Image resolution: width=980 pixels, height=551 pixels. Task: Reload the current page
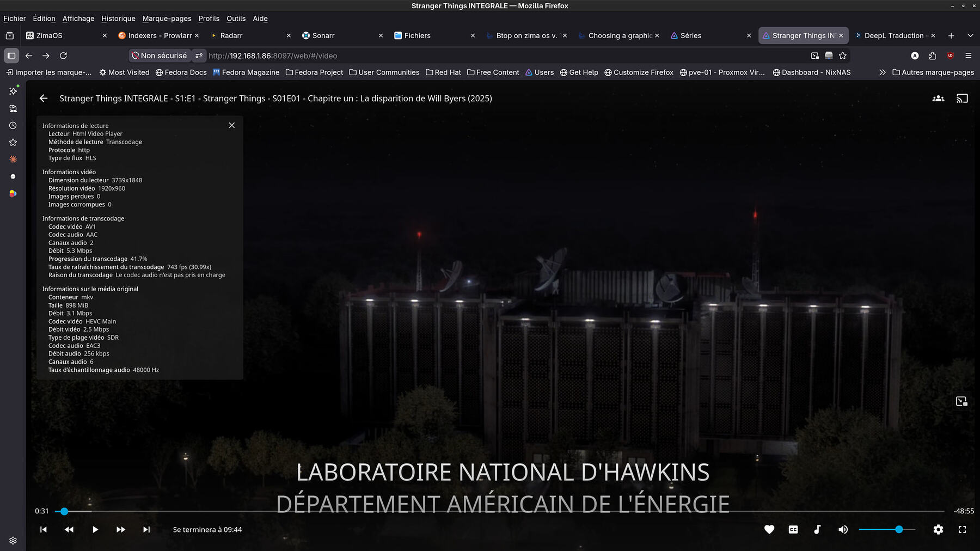click(63, 56)
